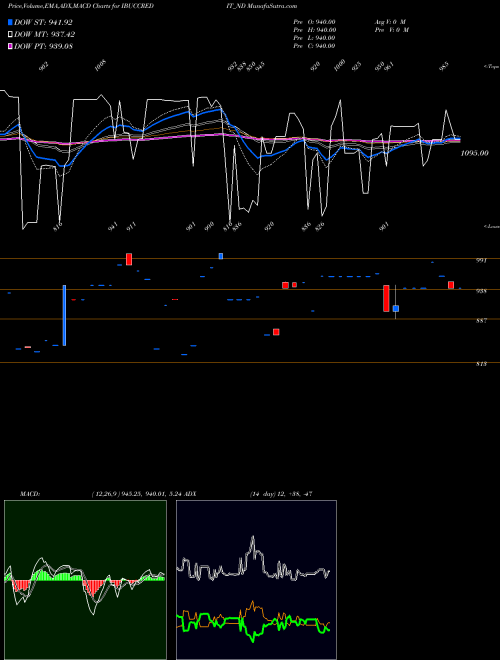500x660 pixels.
Task: Click the 'MACD:' panel heading
Action: coord(30,494)
